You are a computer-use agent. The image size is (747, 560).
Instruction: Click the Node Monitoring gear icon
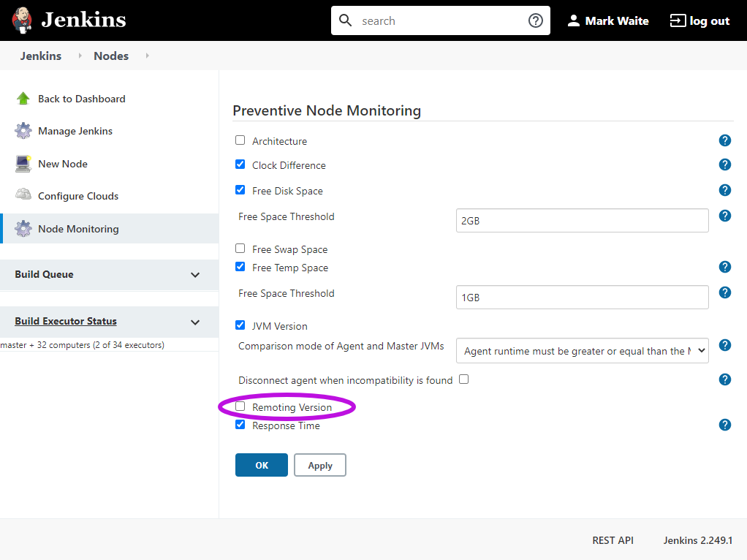point(23,229)
